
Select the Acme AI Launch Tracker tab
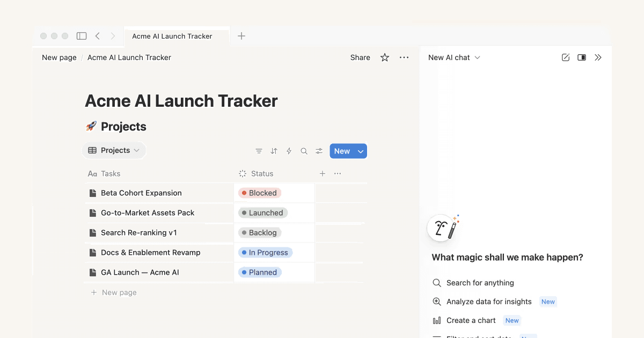coord(172,36)
